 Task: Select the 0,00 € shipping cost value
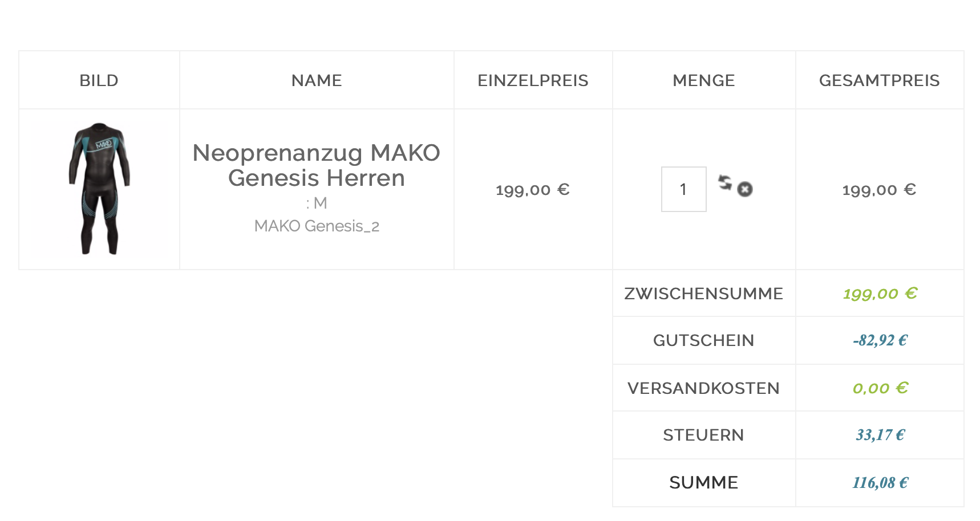point(880,388)
